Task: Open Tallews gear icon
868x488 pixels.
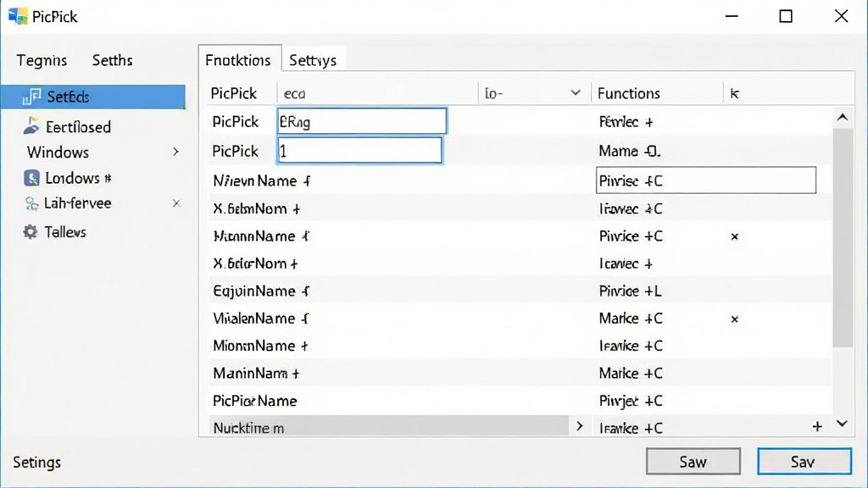Action: point(31,232)
